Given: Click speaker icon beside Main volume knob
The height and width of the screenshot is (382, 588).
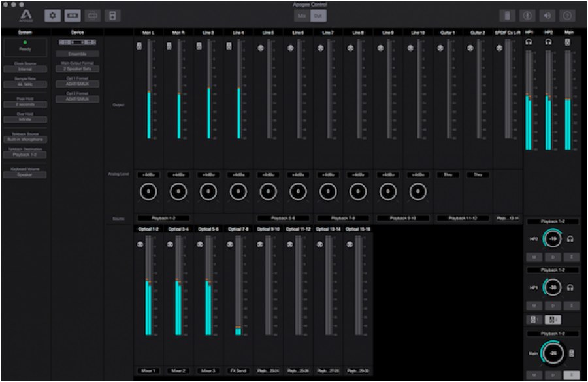Looking at the screenshot, I should (x=572, y=353).
